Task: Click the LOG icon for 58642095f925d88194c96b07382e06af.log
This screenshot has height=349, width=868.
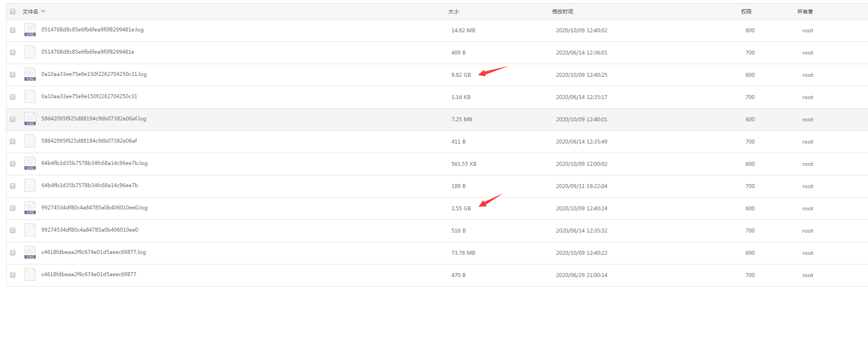Action: point(30,119)
